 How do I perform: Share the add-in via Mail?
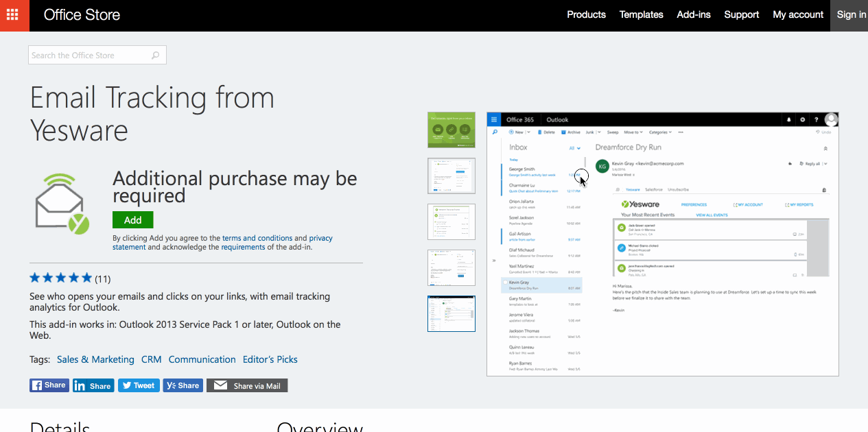point(247,385)
